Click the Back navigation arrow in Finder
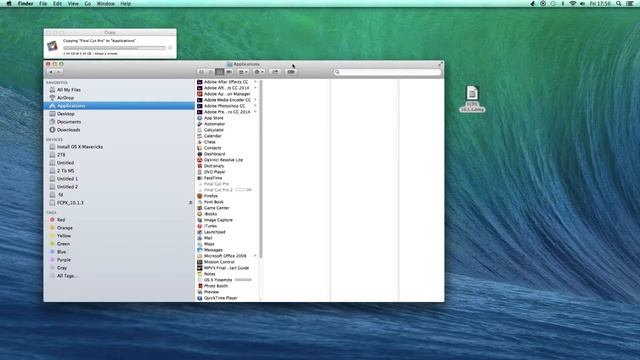This screenshot has width=640, height=360. 51,72
